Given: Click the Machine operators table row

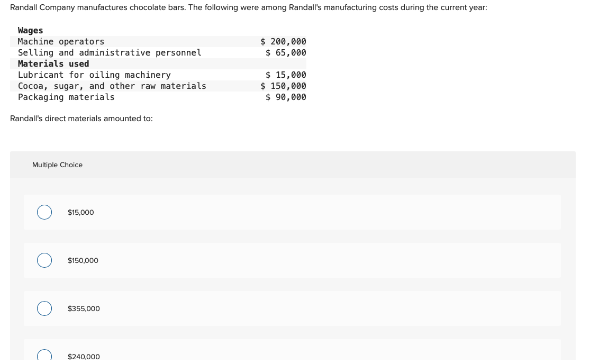Looking at the screenshot, I should 158,41.
